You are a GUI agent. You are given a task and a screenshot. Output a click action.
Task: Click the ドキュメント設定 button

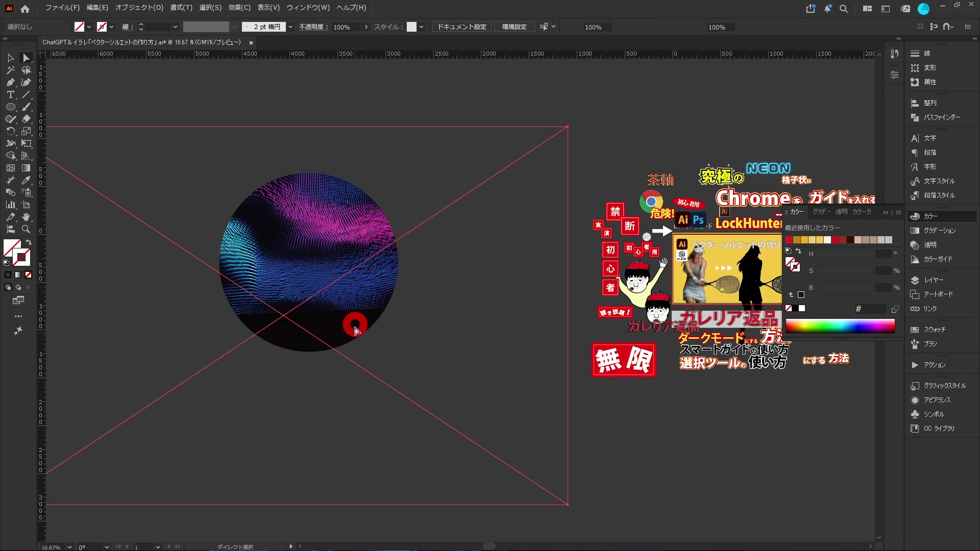462,27
